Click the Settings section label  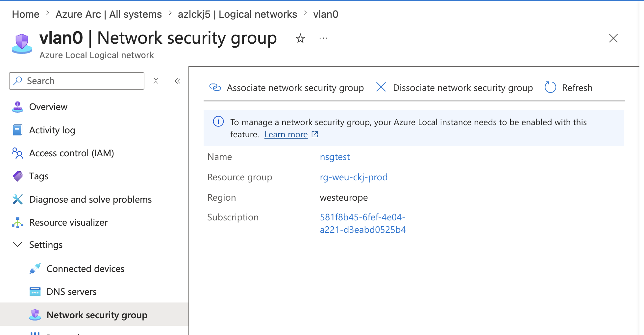(46, 245)
